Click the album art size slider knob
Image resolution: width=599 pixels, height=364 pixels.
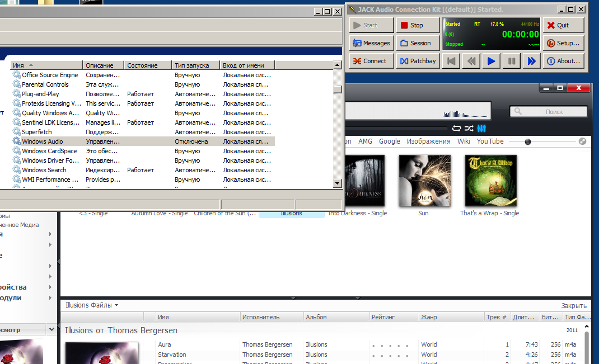point(528,142)
